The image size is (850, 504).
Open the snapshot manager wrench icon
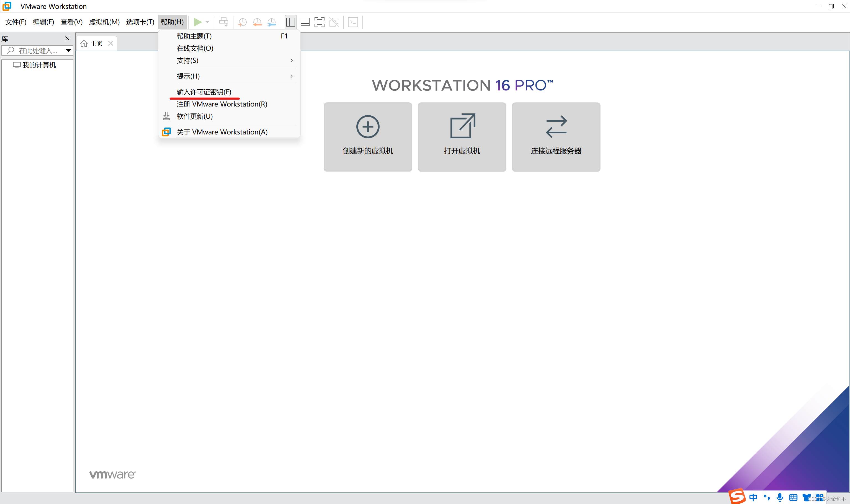pyautogui.click(x=272, y=22)
